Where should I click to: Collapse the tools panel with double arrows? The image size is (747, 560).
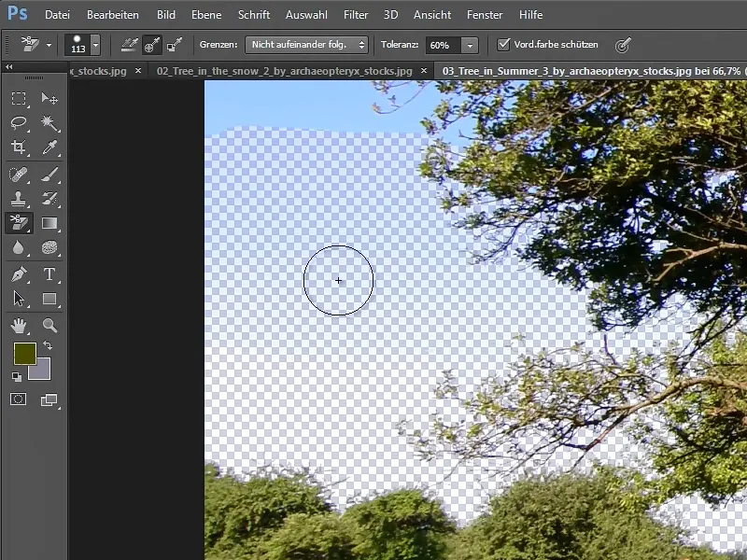pos(9,67)
